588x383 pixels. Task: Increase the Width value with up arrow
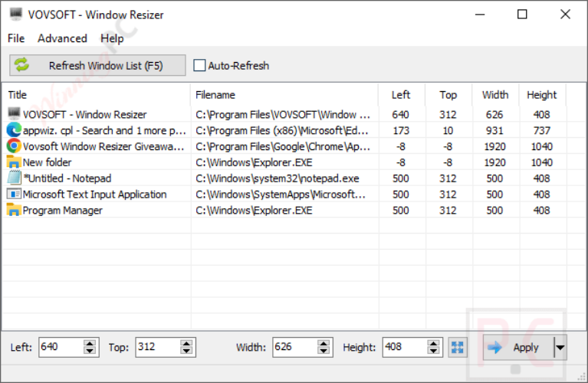(x=324, y=343)
